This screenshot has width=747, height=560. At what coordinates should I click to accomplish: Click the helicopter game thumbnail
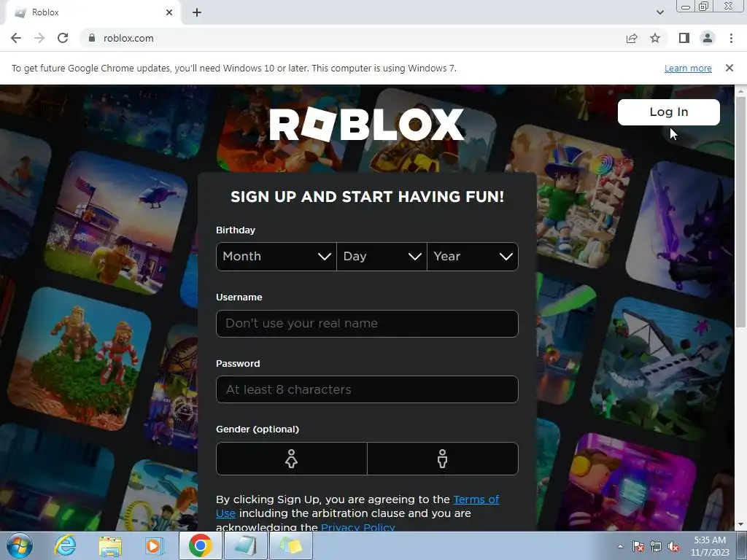pyautogui.click(x=117, y=222)
